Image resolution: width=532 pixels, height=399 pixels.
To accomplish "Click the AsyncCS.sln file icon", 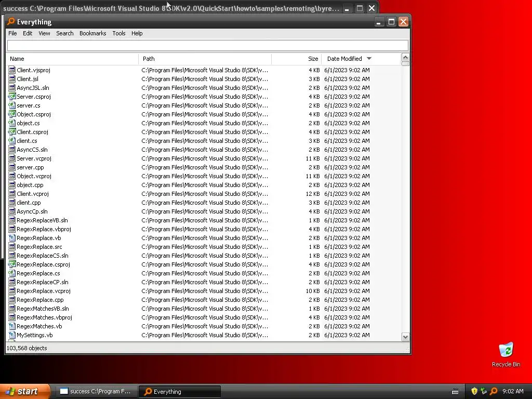I will point(12,149).
